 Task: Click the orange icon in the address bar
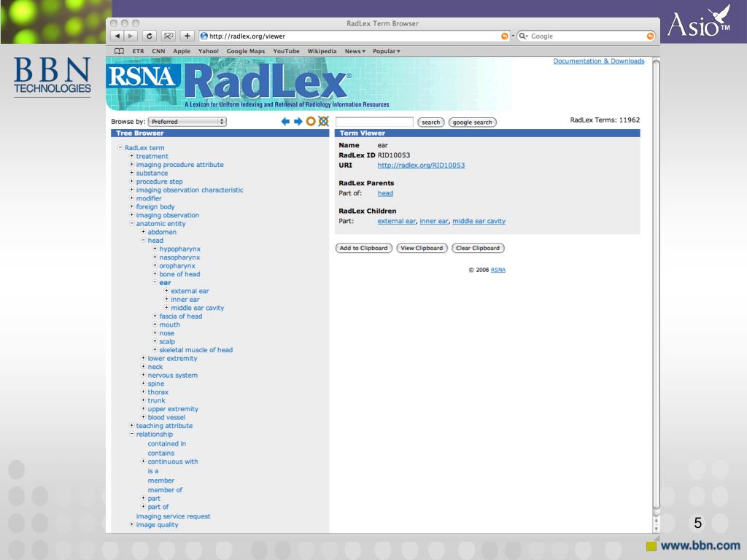505,36
